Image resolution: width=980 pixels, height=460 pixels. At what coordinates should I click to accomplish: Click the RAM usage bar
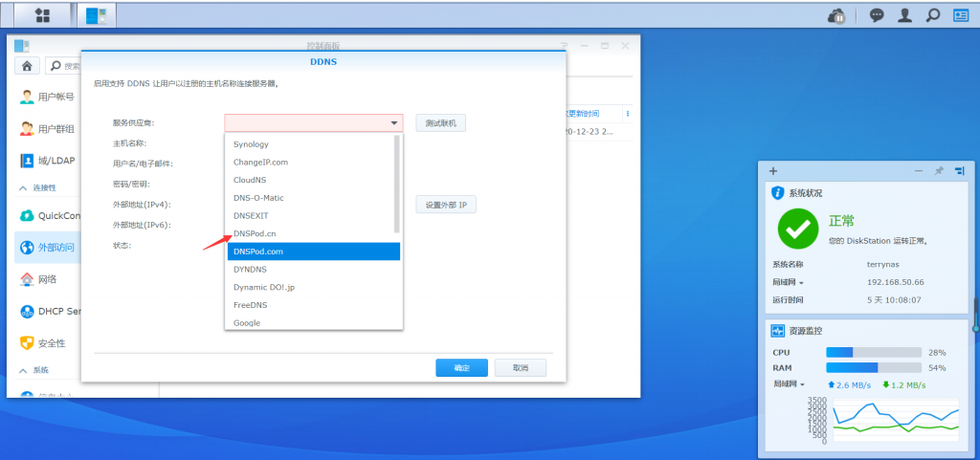874,367
